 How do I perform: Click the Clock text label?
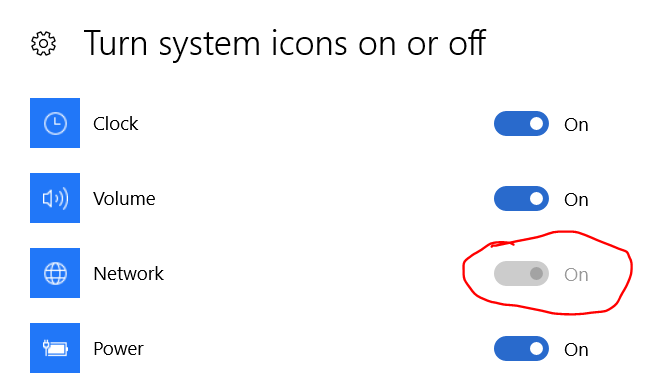[115, 124]
